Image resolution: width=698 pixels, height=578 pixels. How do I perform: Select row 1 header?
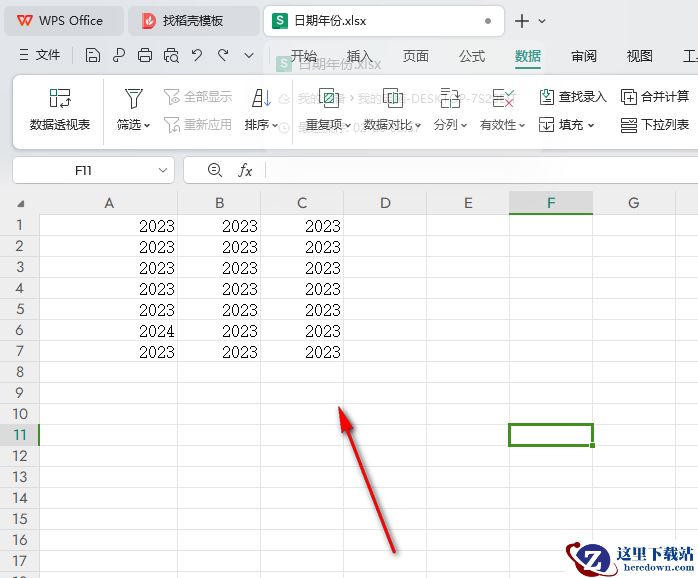[20, 225]
